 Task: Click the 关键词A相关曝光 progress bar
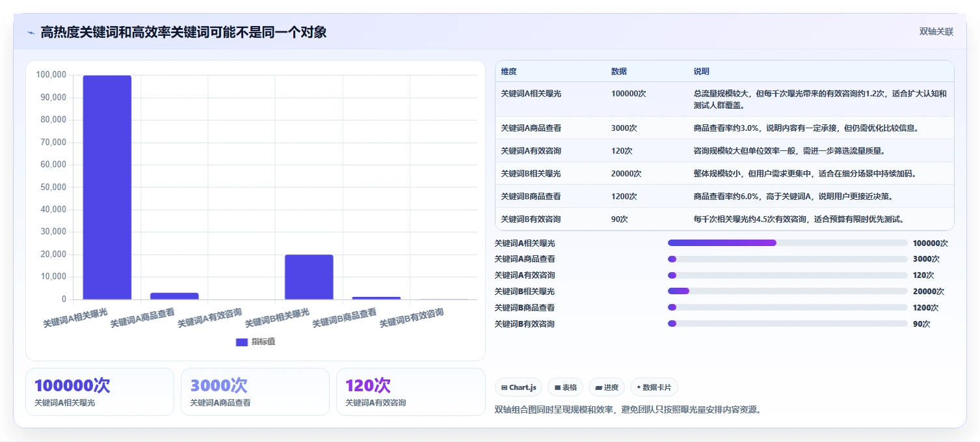(x=788, y=243)
